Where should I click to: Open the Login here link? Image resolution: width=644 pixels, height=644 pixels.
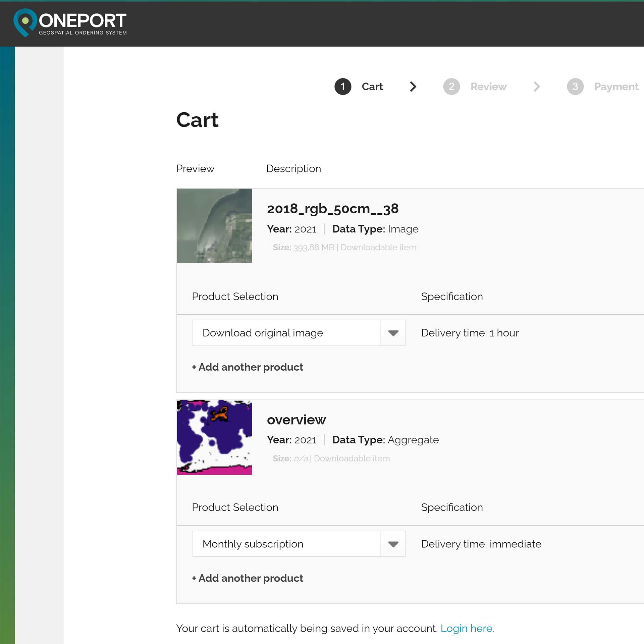coord(468,628)
